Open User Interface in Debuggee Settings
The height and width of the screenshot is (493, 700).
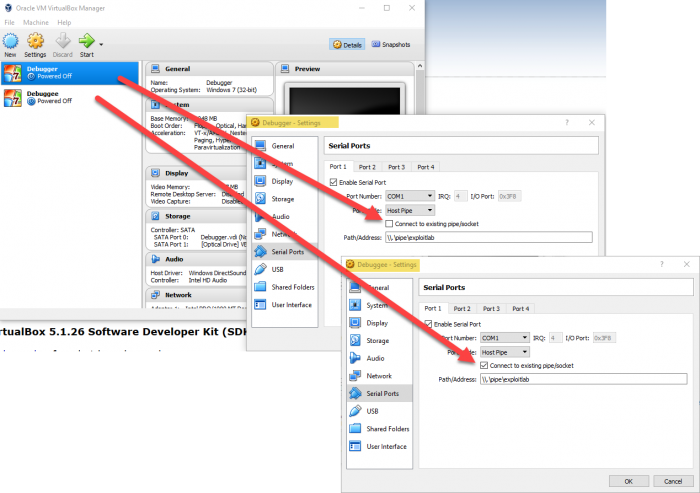click(x=379, y=447)
